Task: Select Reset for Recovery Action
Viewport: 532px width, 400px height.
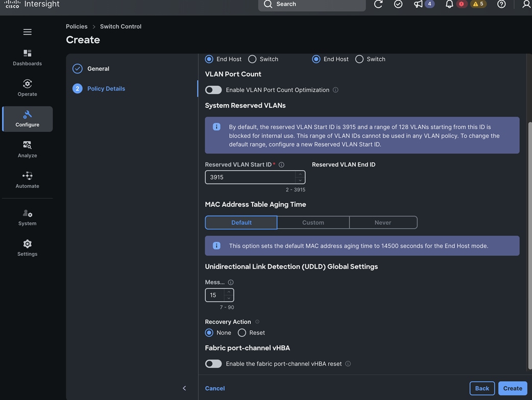Action: coord(241,333)
